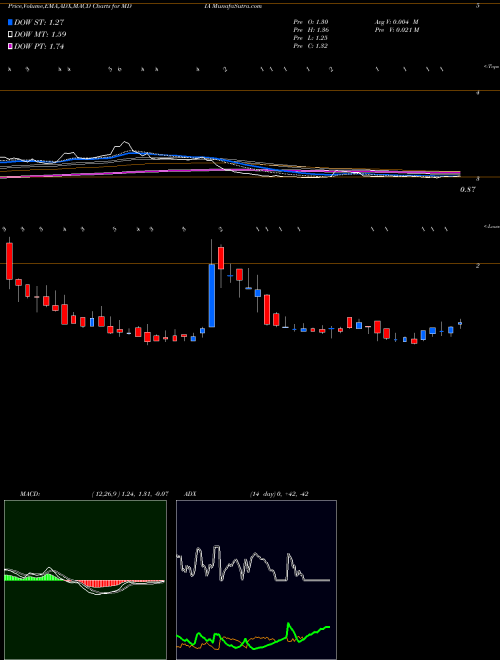500x660 pixels.
Task: Click the MACD '(12,26,9) 1.24, 1.31, -0.07' values
Action: tap(130, 494)
